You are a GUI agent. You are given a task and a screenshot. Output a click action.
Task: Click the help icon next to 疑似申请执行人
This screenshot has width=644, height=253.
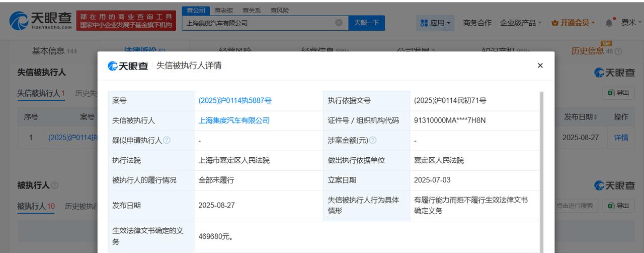click(x=167, y=140)
